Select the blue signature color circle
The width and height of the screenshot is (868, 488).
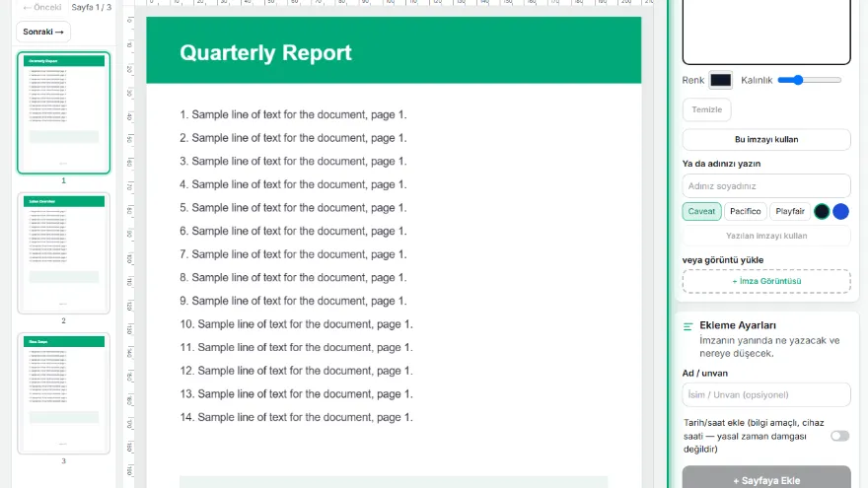click(x=840, y=211)
